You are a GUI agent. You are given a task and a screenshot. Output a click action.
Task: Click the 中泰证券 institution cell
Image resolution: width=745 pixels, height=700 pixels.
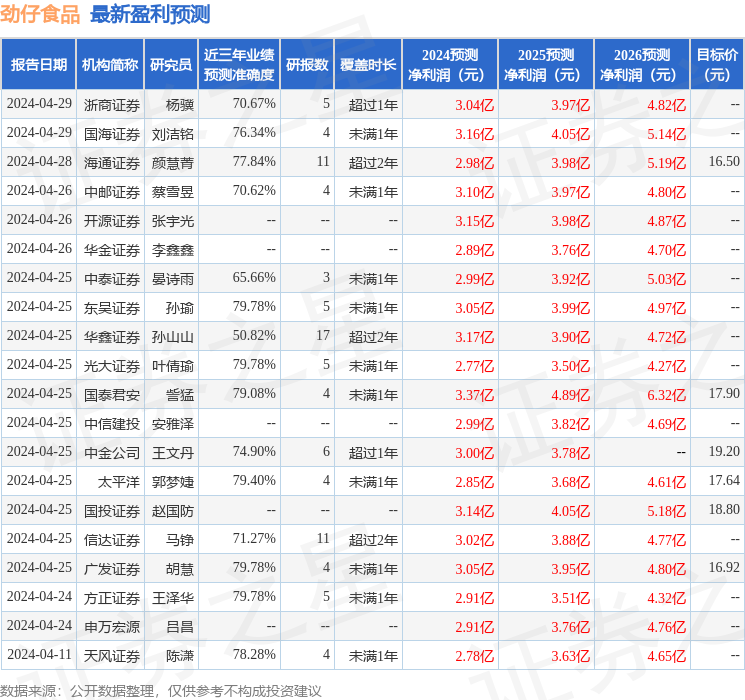pyautogui.click(x=112, y=278)
